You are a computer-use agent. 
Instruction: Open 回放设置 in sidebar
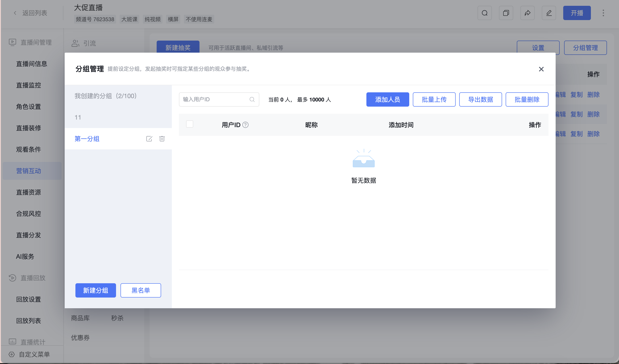[x=29, y=300]
